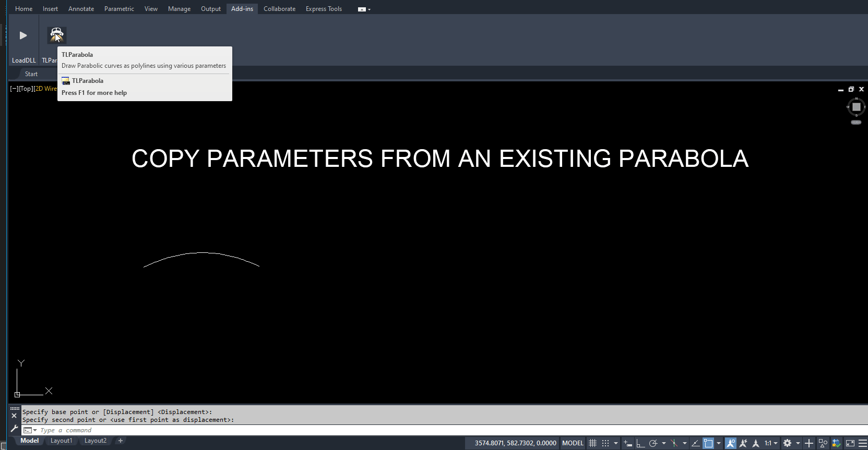The height and width of the screenshot is (450, 868).
Task: Click the coordinates readout in status bar
Action: (x=515, y=443)
